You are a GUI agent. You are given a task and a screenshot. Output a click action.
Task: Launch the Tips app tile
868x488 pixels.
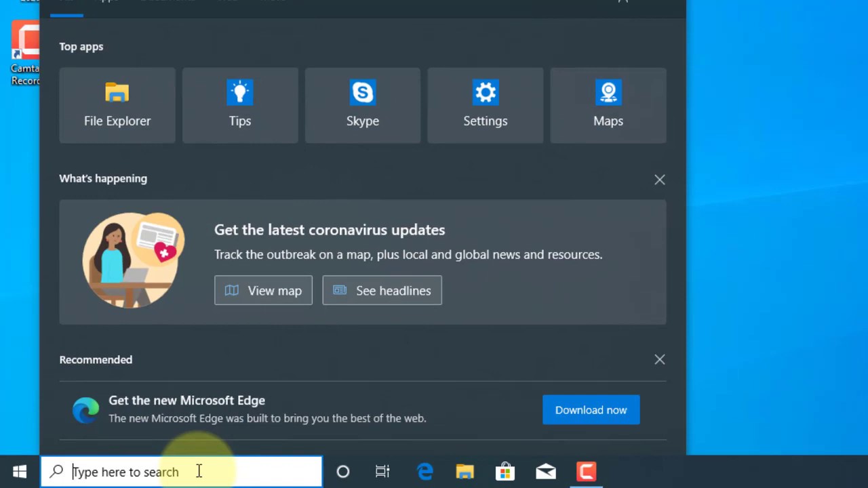(240, 105)
